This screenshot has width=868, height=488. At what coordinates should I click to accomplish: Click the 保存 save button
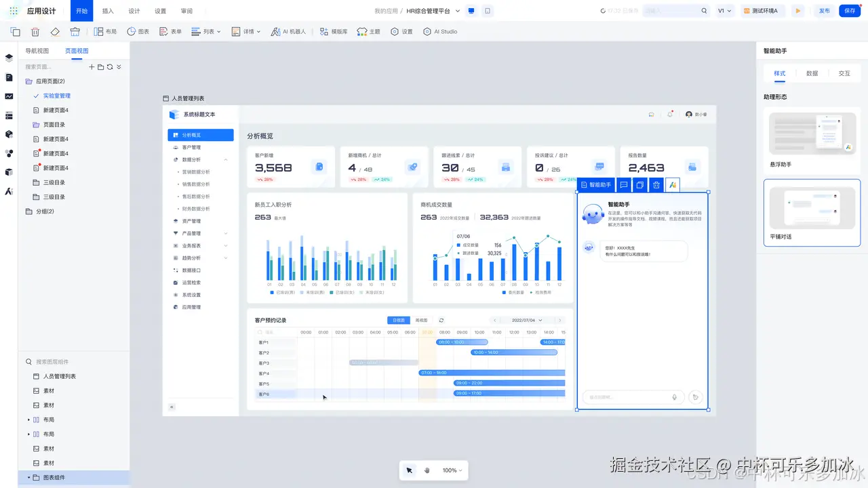850,11
